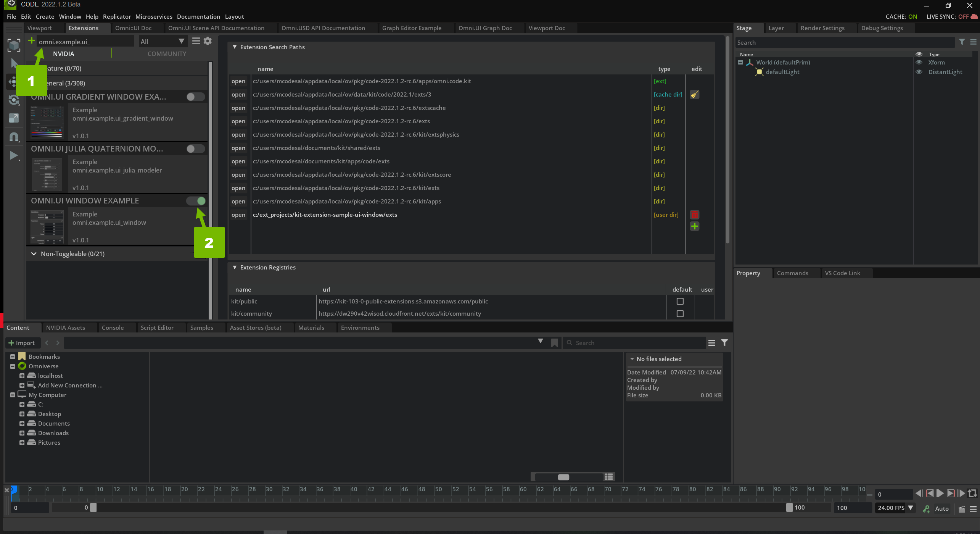Click the timeline range start handle
This screenshot has width=980, height=534.
93,508
